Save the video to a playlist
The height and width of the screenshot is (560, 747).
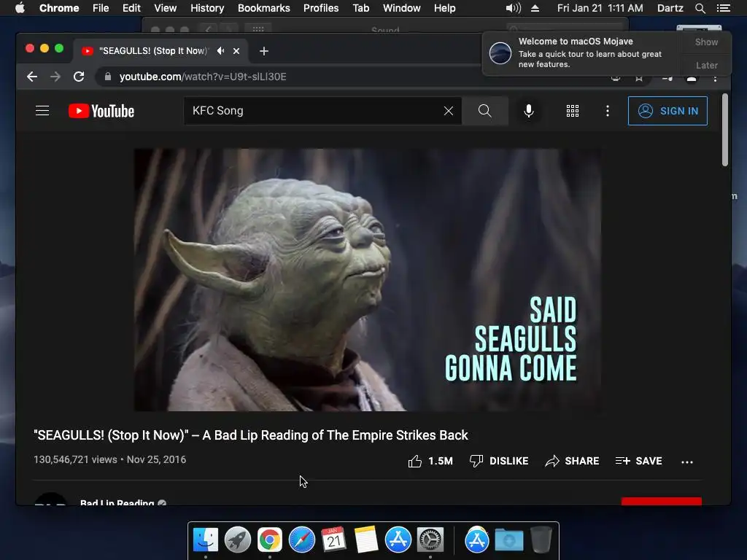(638, 461)
